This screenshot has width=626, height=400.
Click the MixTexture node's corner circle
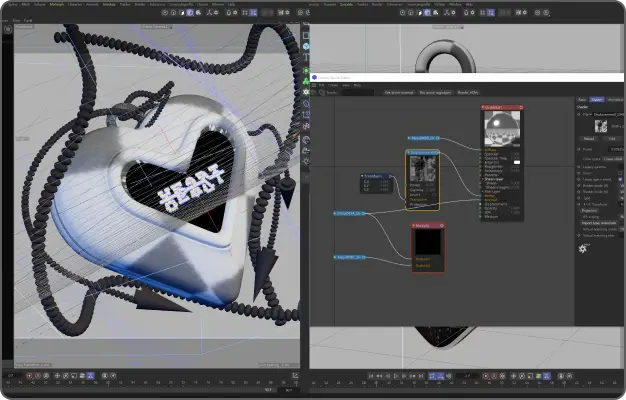point(442,226)
